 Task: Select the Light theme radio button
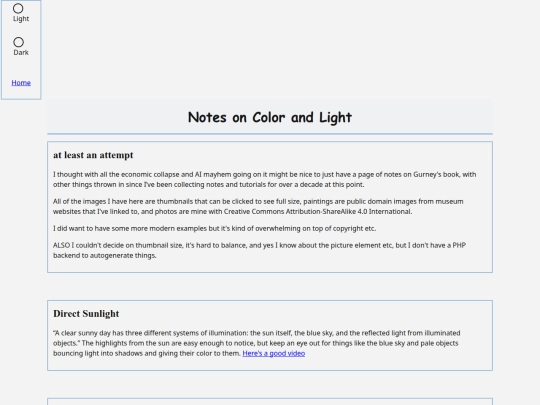[x=18, y=8]
